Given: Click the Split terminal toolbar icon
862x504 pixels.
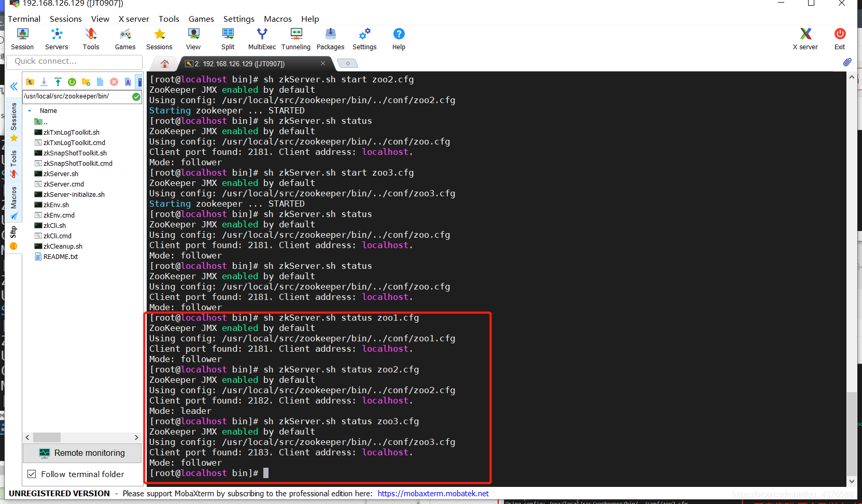Looking at the screenshot, I should pyautogui.click(x=228, y=39).
